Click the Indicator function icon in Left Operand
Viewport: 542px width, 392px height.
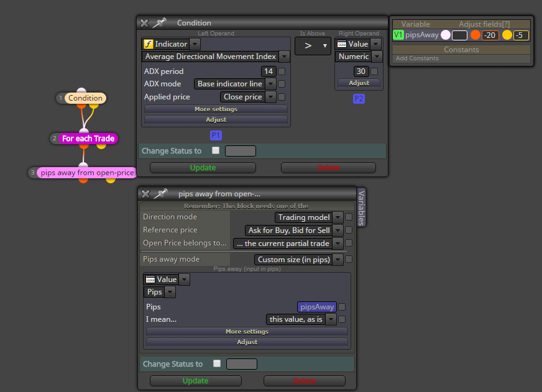(149, 44)
